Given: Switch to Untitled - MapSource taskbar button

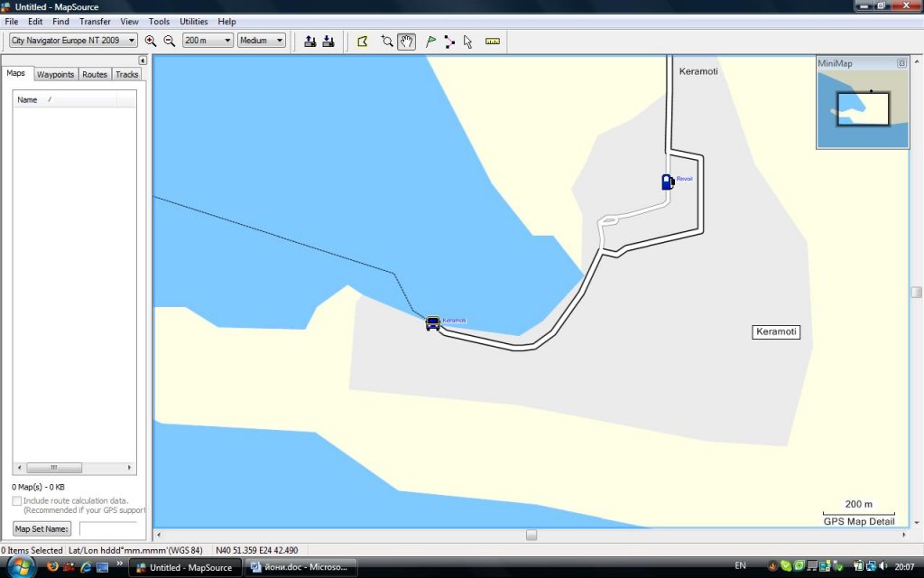Looking at the screenshot, I should 185,567.
